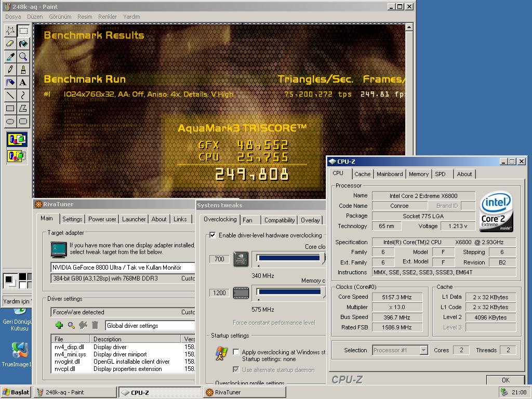Image resolution: width=532 pixels, height=399 pixels.
Task: Switch to 248k-aq - Paint taskbar button
Action: pos(75,392)
